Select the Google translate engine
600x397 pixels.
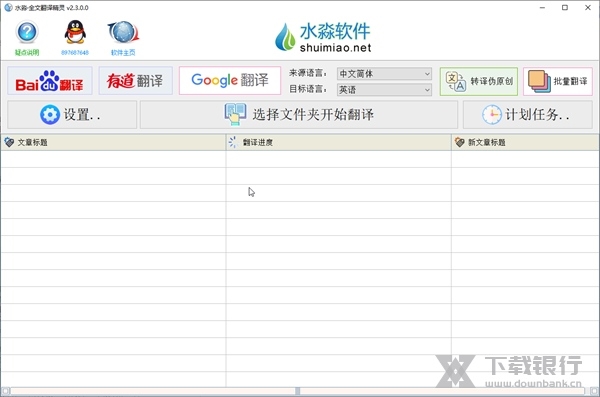click(x=230, y=80)
